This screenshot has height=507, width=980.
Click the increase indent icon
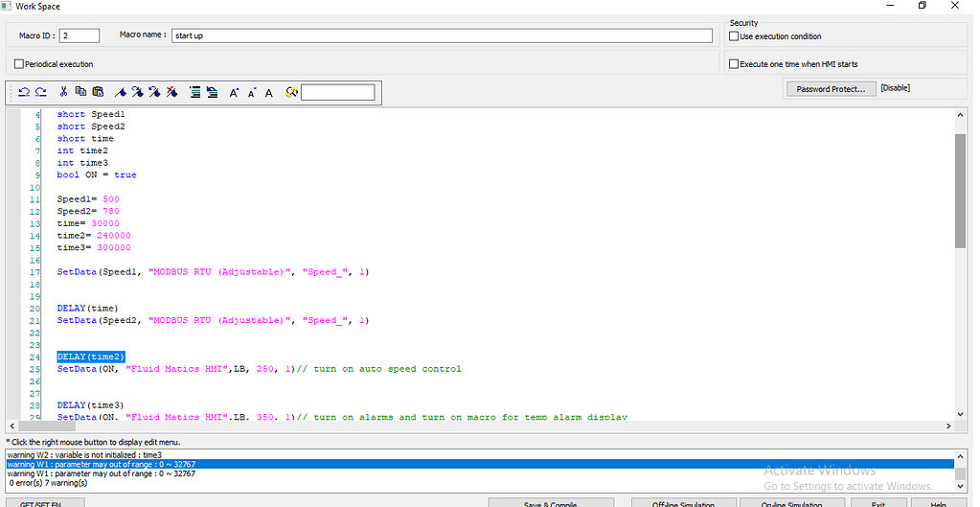[194, 93]
